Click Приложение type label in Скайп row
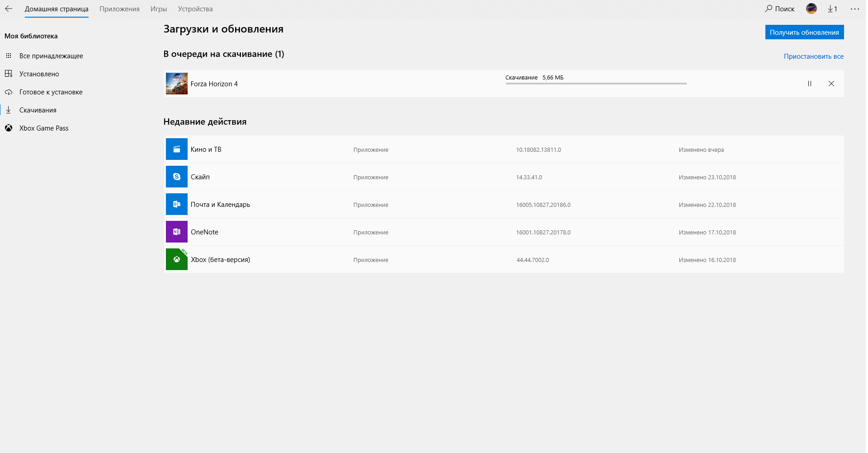The width and height of the screenshot is (868, 453). click(x=371, y=177)
